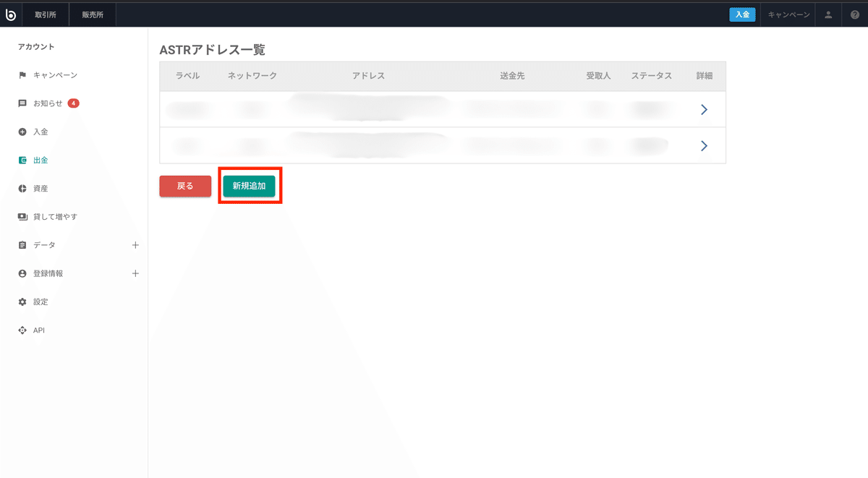Click the money icon beside 貸して増やす
The width and height of the screenshot is (868, 478).
22,216
